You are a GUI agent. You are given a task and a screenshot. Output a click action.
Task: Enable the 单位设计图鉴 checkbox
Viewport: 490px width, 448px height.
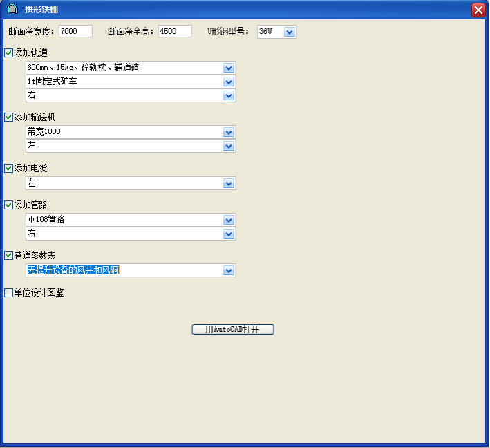click(x=9, y=292)
